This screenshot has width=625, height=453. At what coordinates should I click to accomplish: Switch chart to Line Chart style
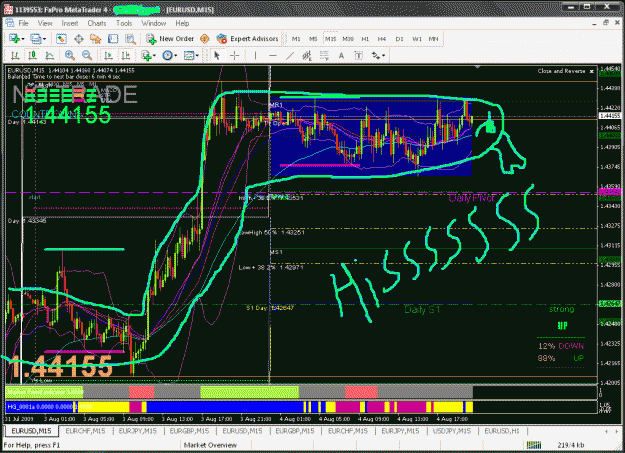[x=49, y=55]
